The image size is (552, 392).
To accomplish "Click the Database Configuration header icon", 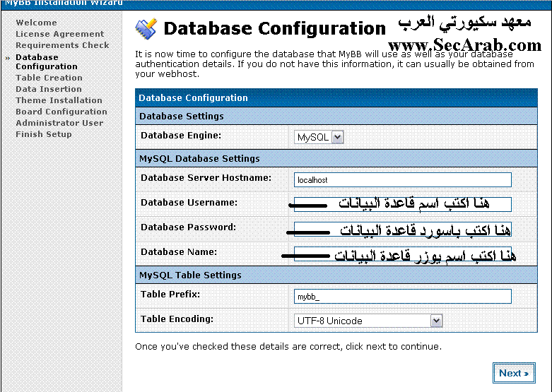I will pos(146,29).
